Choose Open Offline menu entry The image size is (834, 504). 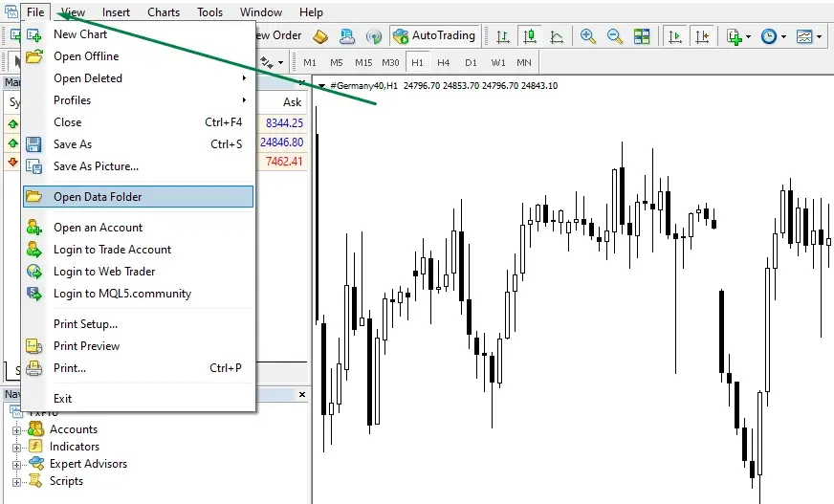click(139, 56)
